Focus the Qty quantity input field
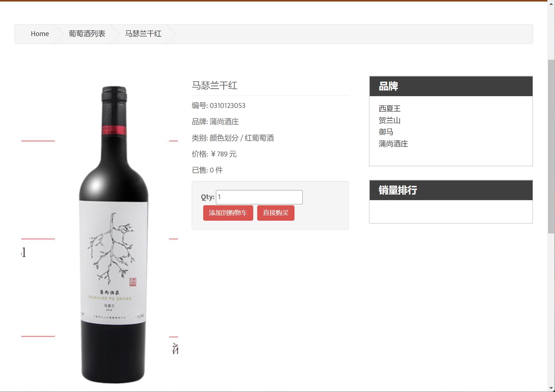Screen dimensions: 555x392 pyautogui.click(x=259, y=197)
